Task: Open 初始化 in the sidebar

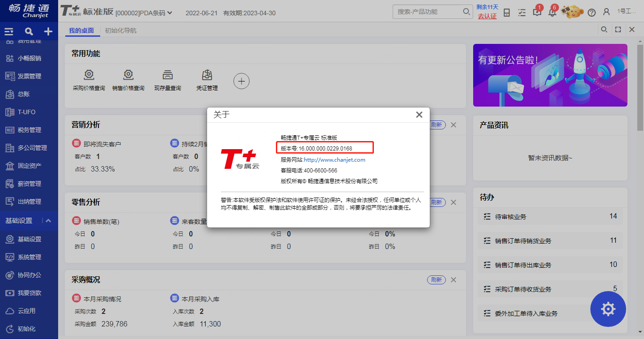Action: coord(29,329)
